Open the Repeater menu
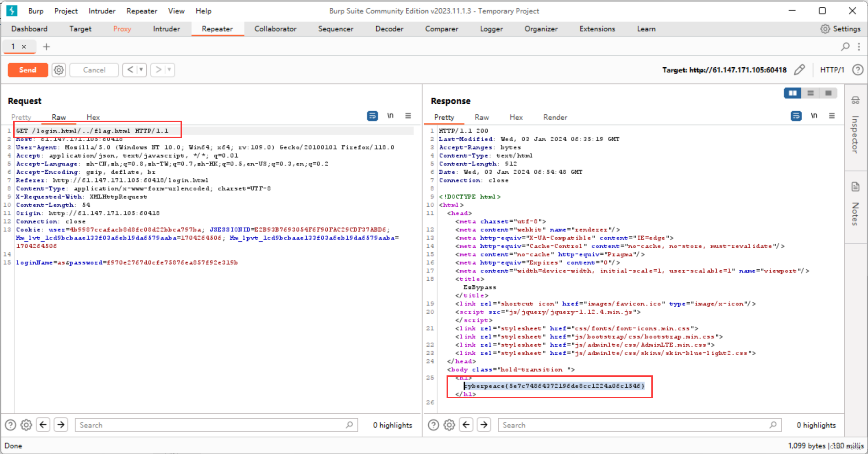This screenshot has height=454, width=868. coord(142,11)
